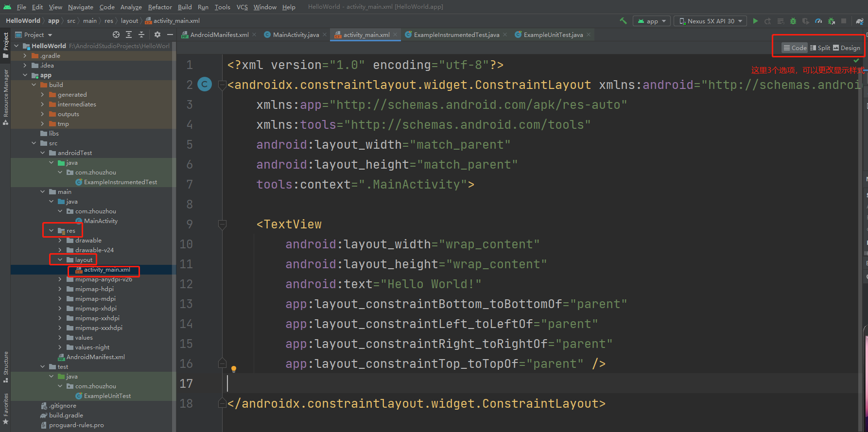Click the 'layout' breadcrumb in navigation bar
Image resolution: width=868 pixels, height=432 pixels.
pyautogui.click(x=129, y=21)
